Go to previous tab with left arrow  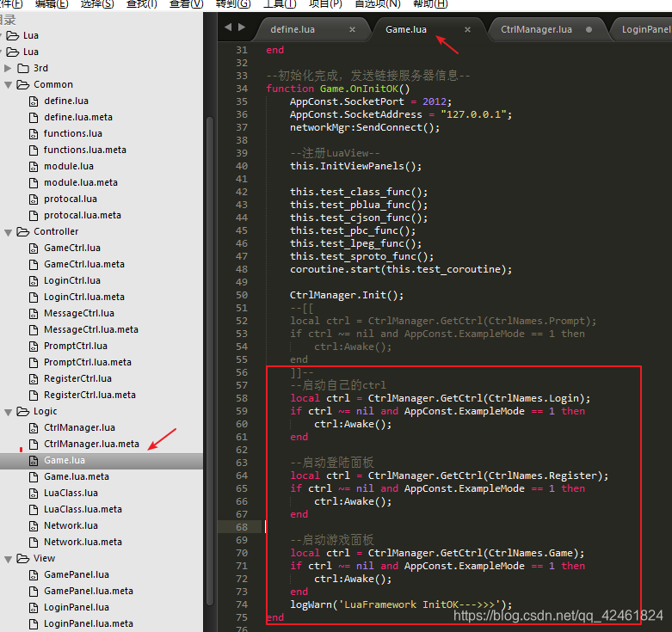(228, 27)
